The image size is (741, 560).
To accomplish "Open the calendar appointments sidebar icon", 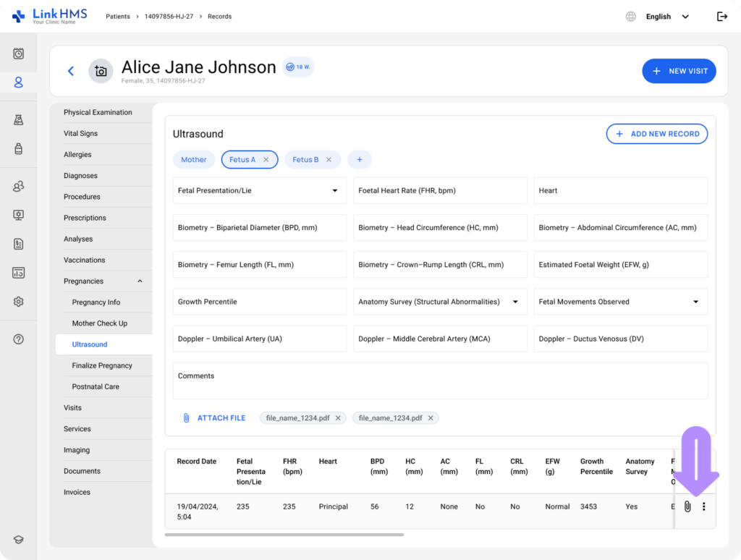I will (x=19, y=54).
